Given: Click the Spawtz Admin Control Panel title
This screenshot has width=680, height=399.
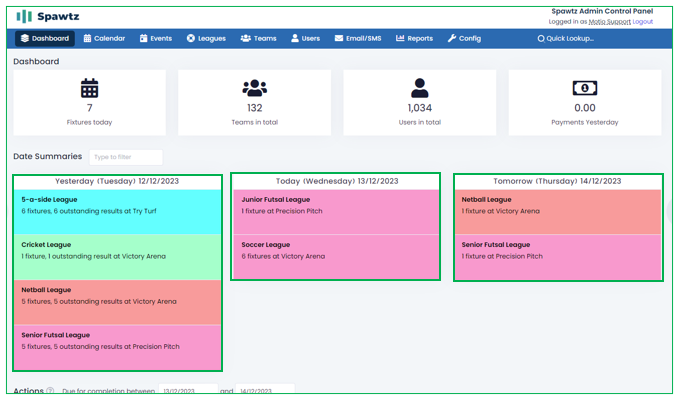Looking at the screenshot, I should pos(602,11).
